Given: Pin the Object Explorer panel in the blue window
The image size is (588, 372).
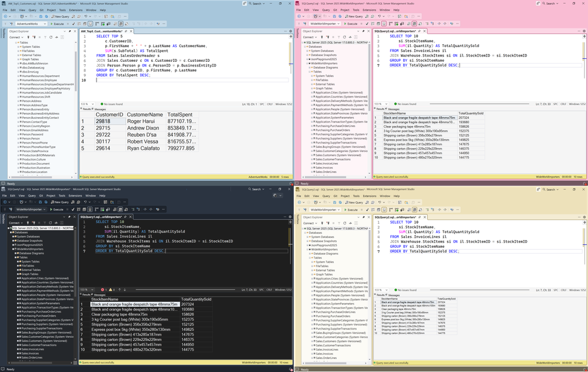Looking at the screenshot, I should click(70, 31).
